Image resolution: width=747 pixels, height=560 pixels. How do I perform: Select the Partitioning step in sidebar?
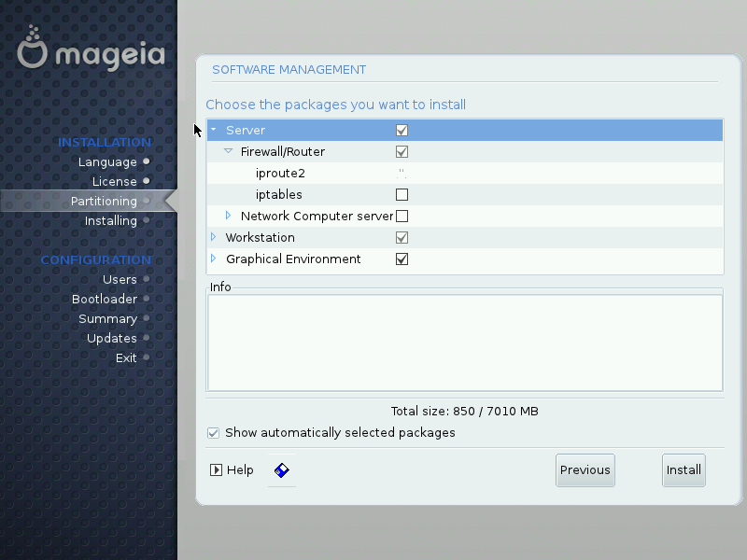tap(104, 202)
